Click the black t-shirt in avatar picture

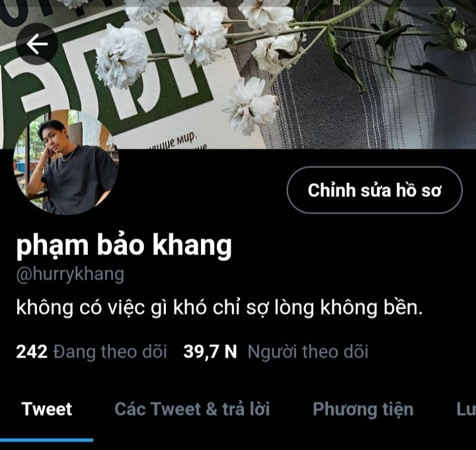79,179
